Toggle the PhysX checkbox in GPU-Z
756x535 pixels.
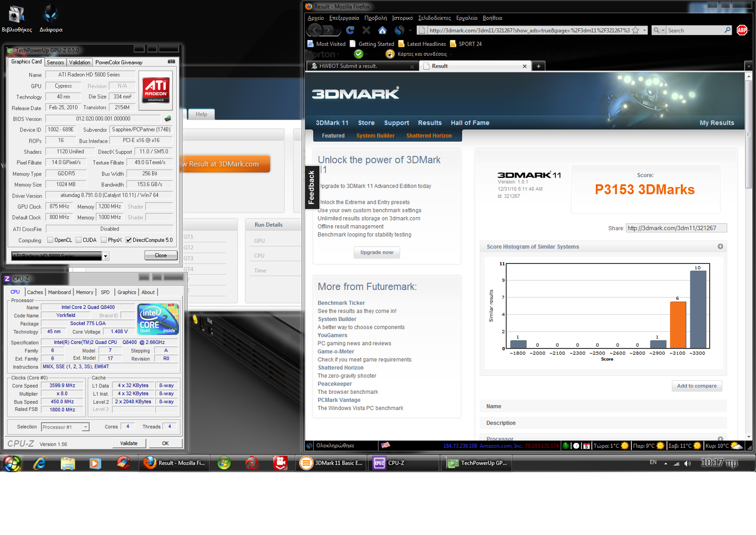coord(103,240)
